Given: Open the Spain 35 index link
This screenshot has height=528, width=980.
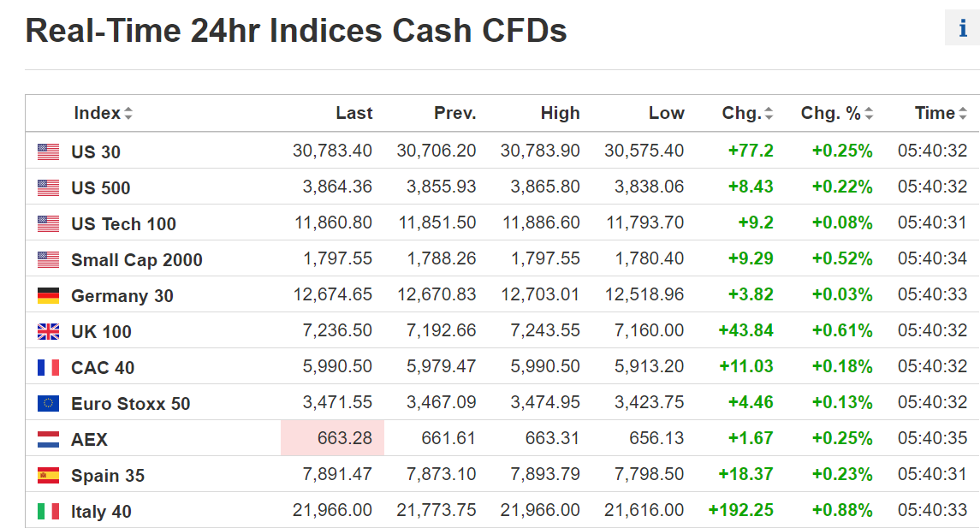Looking at the screenshot, I should tap(108, 476).
